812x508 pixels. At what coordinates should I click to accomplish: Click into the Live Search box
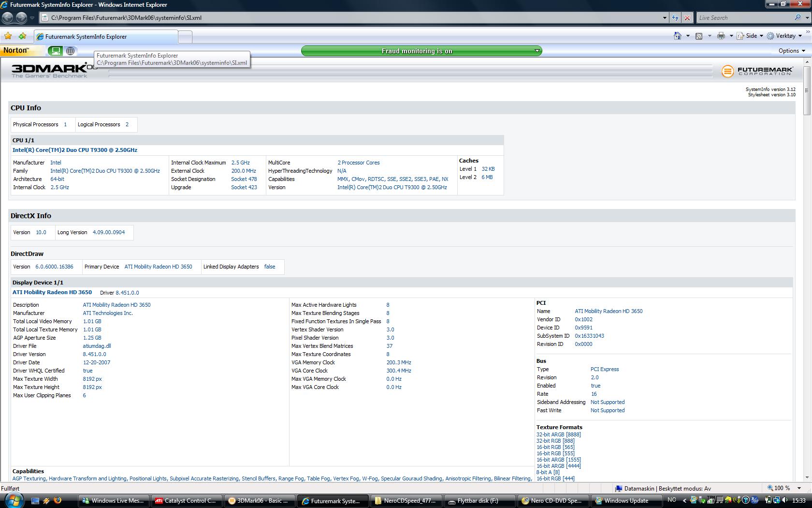click(744, 18)
